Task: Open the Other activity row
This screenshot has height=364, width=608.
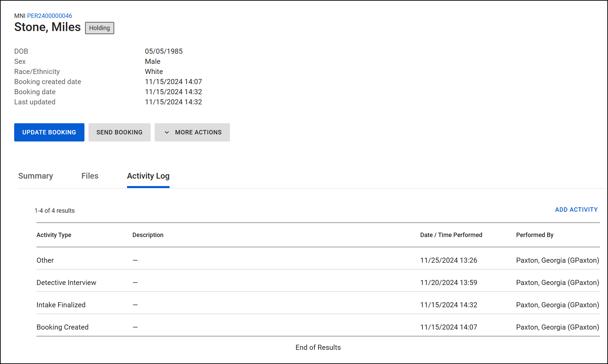Action: click(45, 260)
